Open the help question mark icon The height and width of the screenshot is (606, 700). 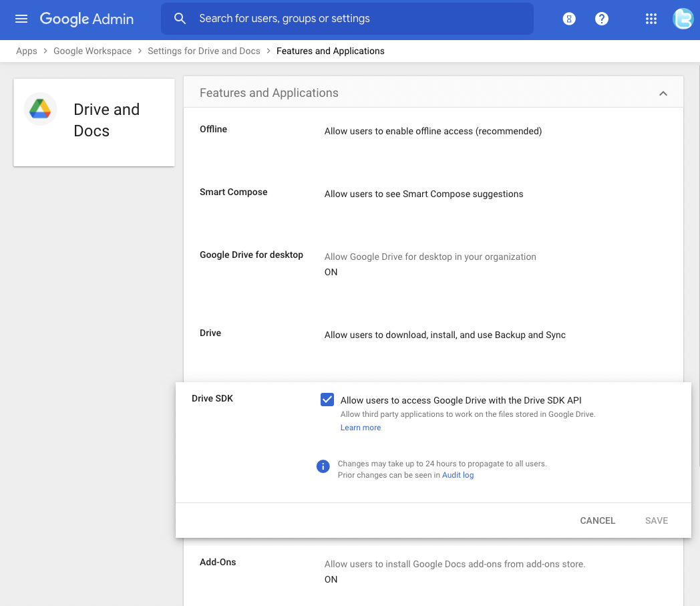601,19
